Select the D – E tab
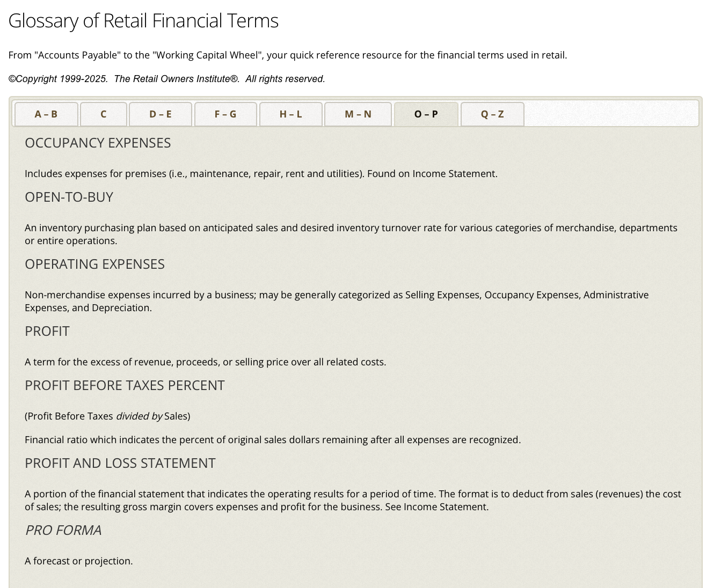Image resolution: width=714 pixels, height=588 pixels. (x=161, y=114)
